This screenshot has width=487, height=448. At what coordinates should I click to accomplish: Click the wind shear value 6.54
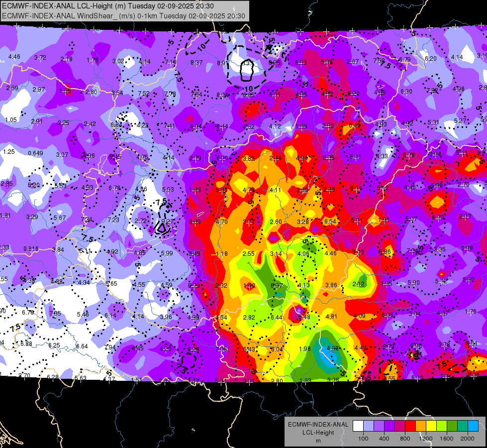[330, 221]
